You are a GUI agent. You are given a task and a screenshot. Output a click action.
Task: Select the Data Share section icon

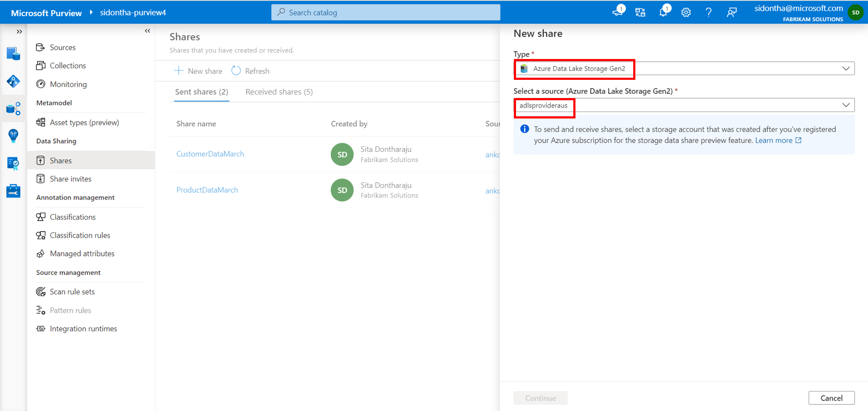click(x=13, y=109)
